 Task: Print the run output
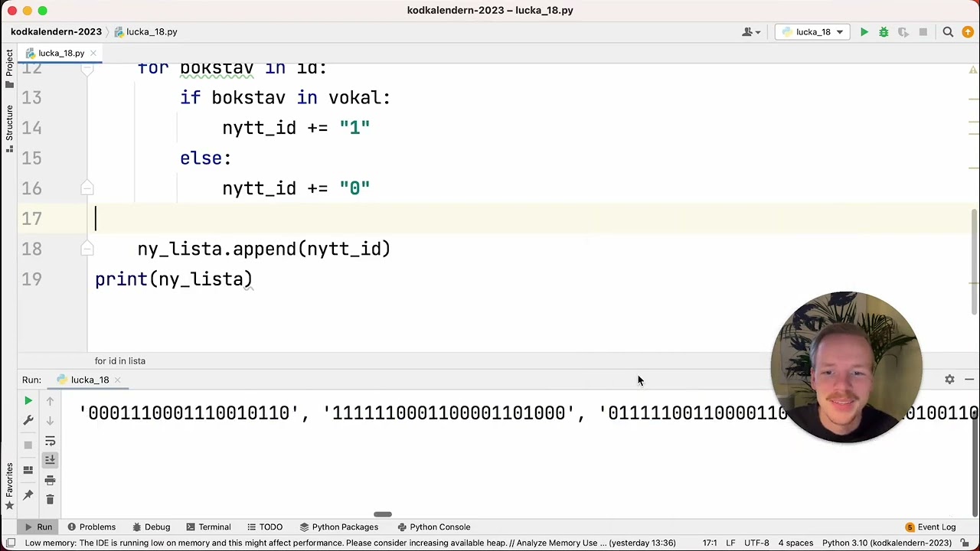pos(50,480)
